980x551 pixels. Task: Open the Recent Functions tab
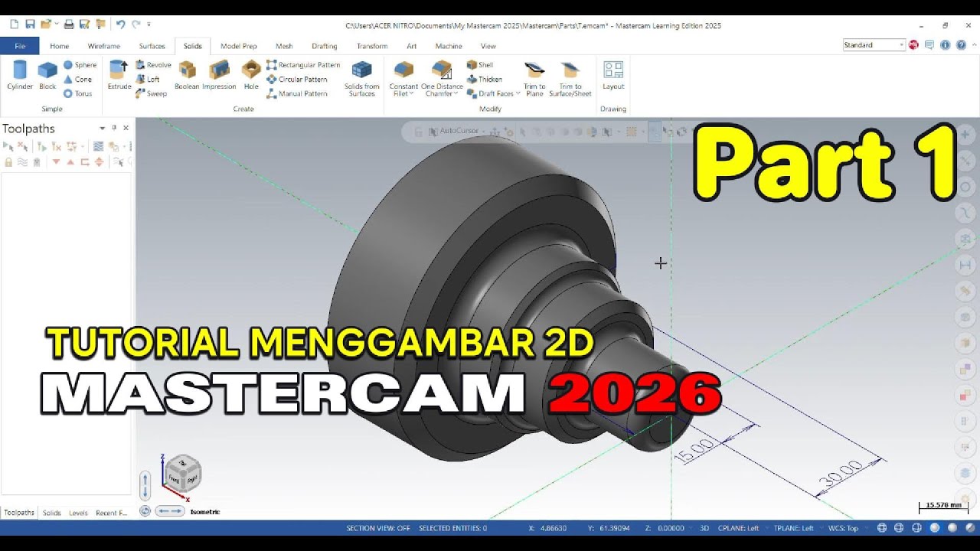[x=112, y=513]
